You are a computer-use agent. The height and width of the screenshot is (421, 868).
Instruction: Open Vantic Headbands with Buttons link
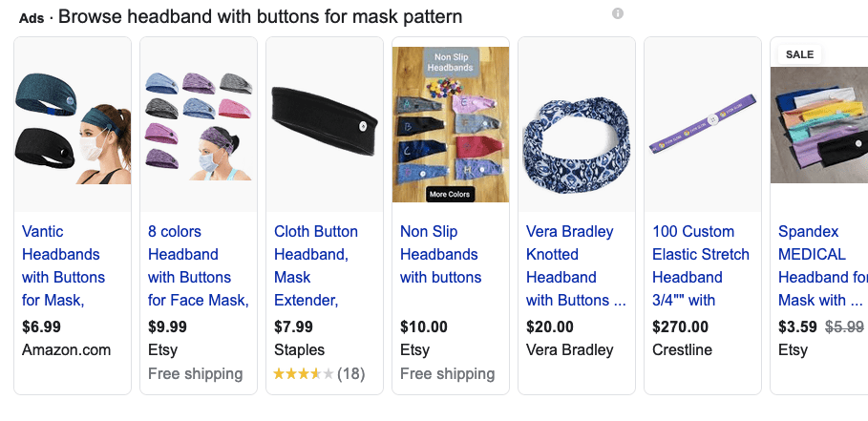tap(63, 265)
